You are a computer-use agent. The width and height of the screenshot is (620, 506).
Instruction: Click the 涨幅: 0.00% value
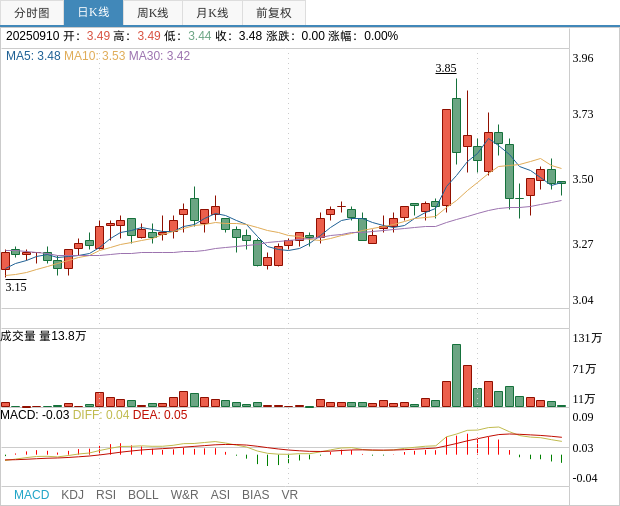pos(363,36)
